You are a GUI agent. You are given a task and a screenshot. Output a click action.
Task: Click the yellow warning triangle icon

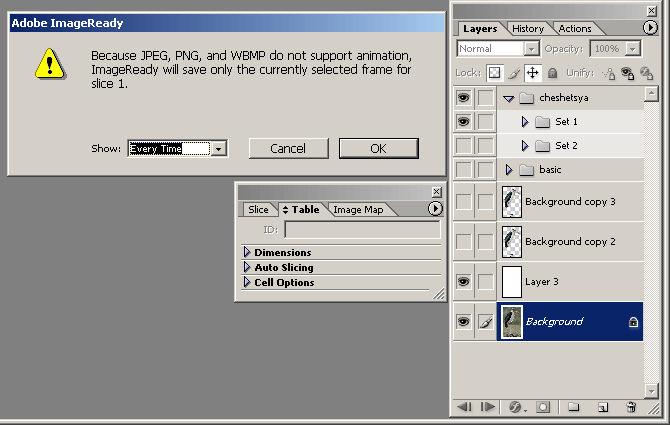click(50, 64)
